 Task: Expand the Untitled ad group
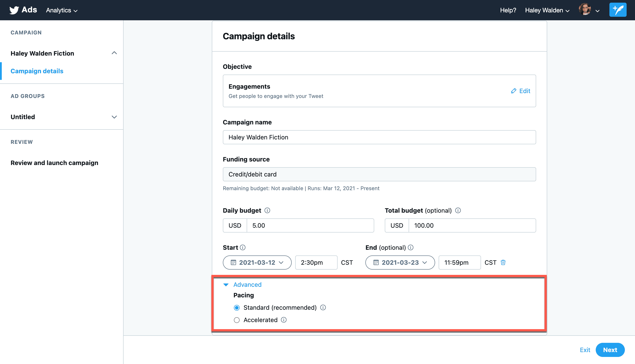pyautogui.click(x=114, y=117)
